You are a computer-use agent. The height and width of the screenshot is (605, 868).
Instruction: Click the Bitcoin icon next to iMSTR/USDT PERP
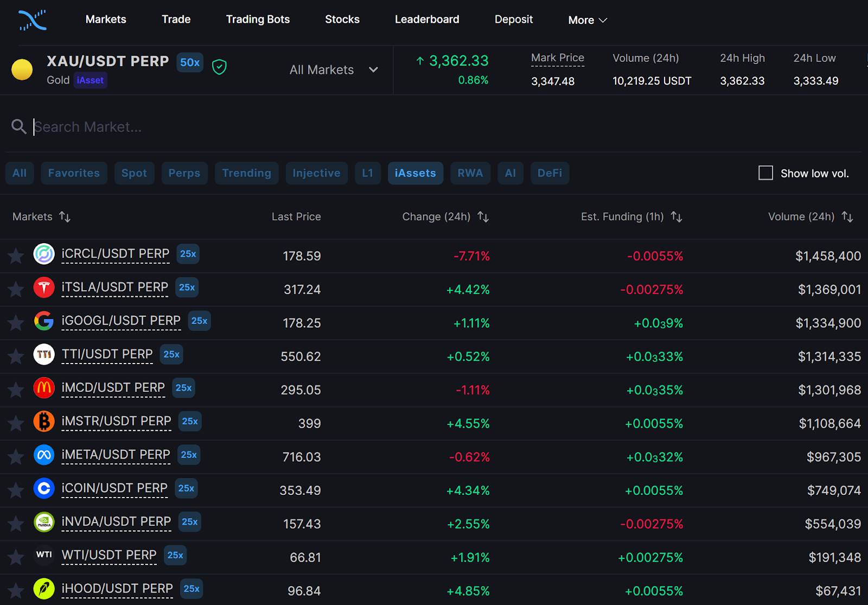(44, 422)
